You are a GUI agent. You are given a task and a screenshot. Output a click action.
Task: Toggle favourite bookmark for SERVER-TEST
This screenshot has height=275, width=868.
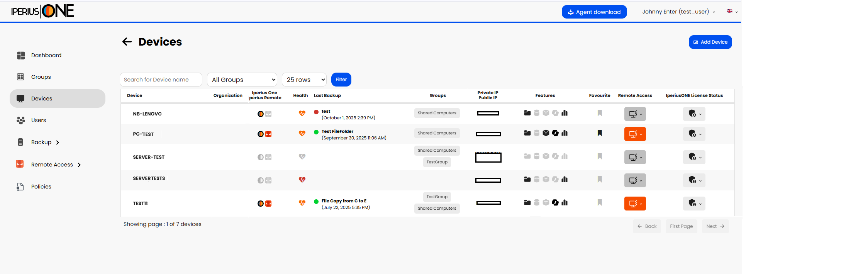coord(600,156)
